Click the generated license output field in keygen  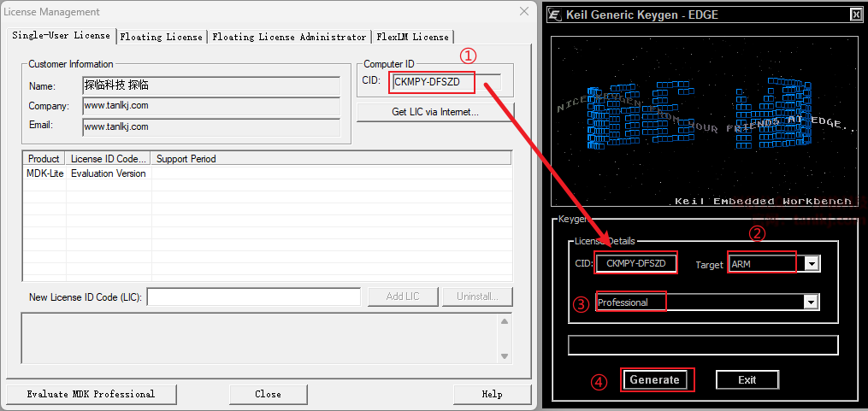(703, 344)
